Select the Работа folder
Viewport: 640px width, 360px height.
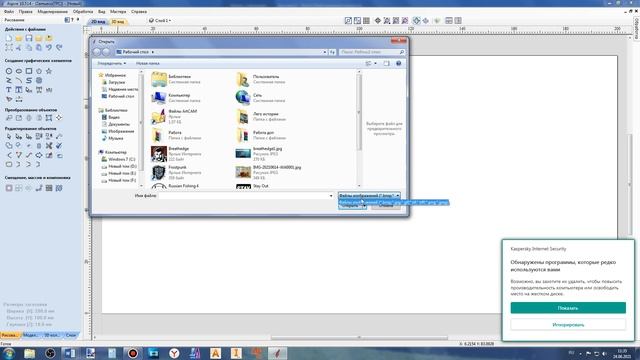pos(176,135)
